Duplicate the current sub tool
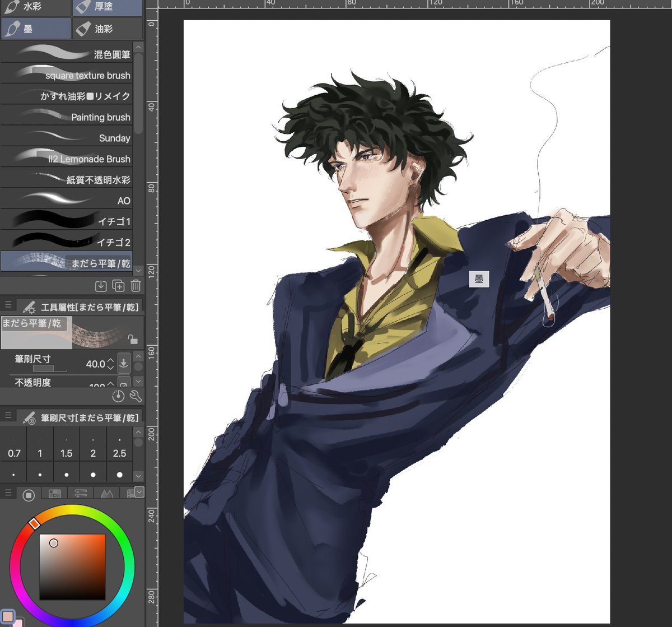 coord(118,286)
